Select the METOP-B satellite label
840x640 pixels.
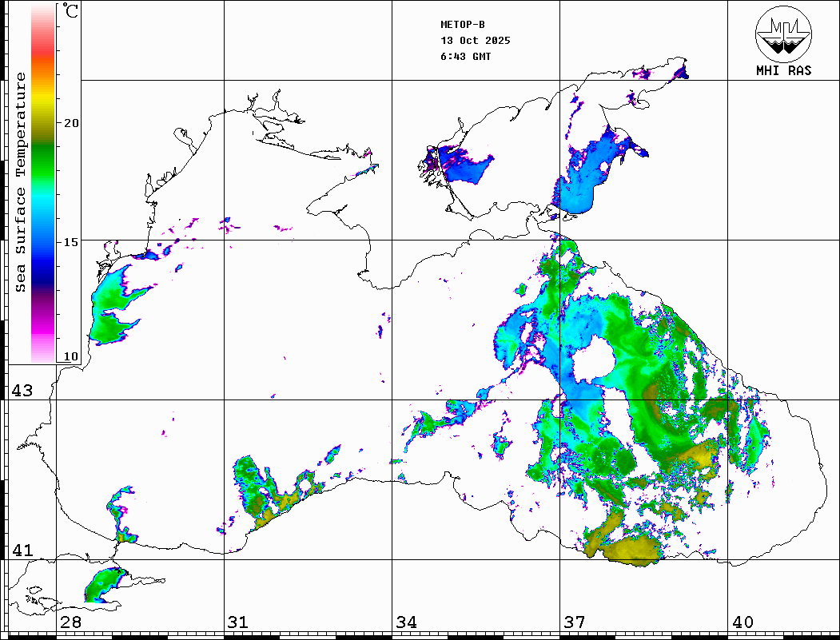coord(463,24)
